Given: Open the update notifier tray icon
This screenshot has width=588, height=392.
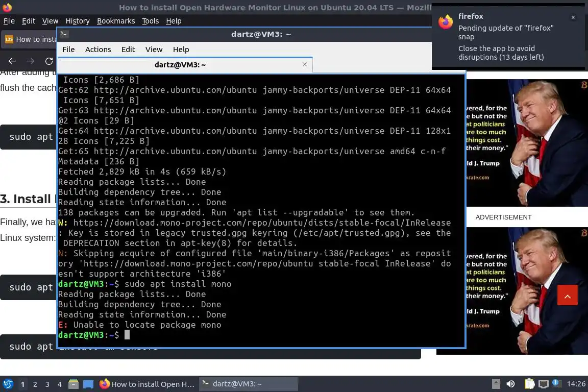Looking at the screenshot, I should click(x=557, y=383).
